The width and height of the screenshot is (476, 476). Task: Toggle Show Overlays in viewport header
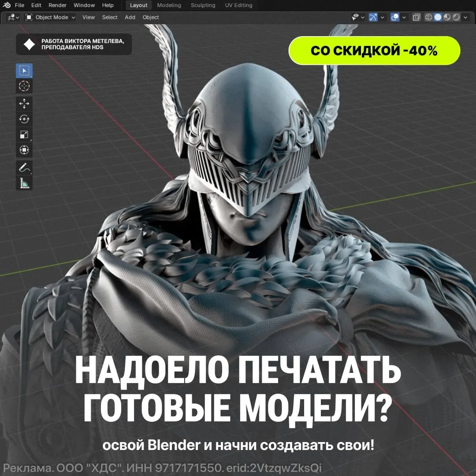[x=394, y=17]
